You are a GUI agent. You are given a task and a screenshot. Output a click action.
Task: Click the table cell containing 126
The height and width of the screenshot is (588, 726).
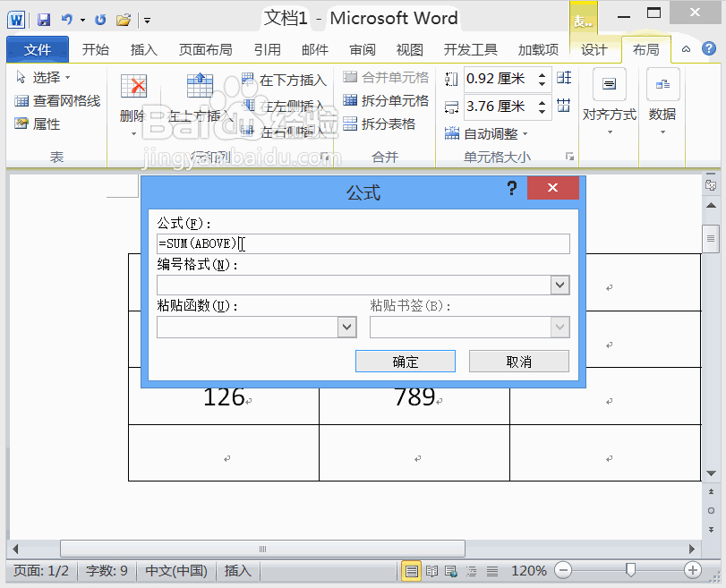point(224,396)
